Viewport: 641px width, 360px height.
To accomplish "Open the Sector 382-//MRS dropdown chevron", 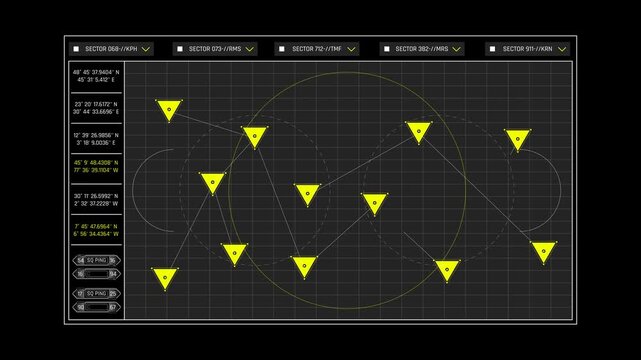I will pos(457,49).
